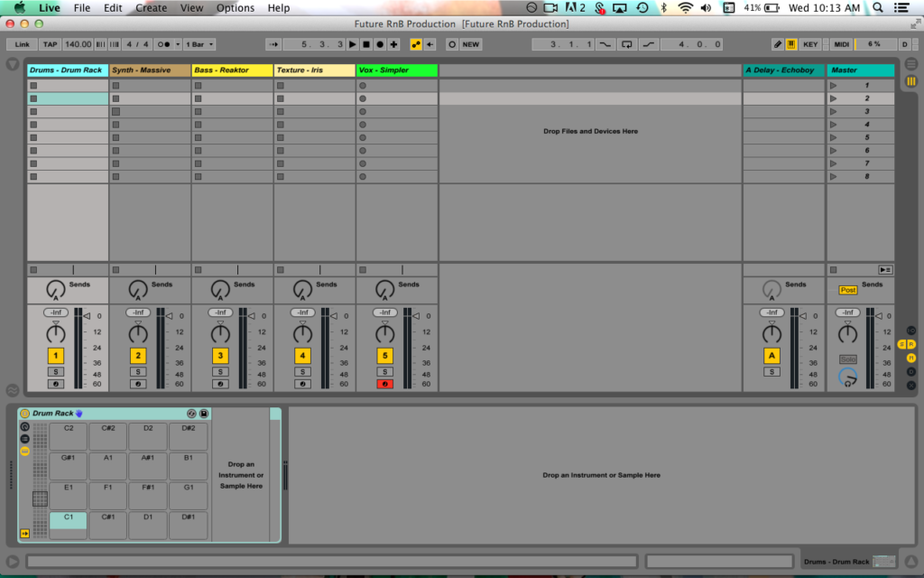This screenshot has height=578, width=924.
Task: Click the Phase Nudge Up button
Action: point(115,44)
